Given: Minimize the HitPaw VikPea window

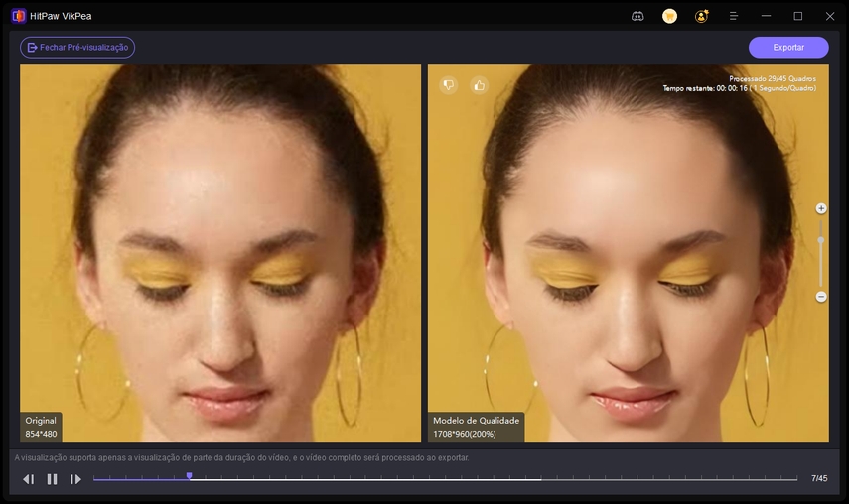Looking at the screenshot, I should (766, 16).
